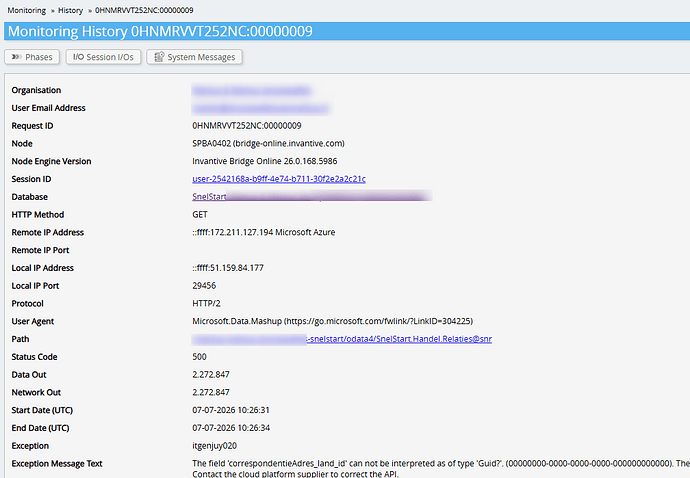Select the Status Code value 500
The width and height of the screenshot is (690, 478).
click(199, 357)
